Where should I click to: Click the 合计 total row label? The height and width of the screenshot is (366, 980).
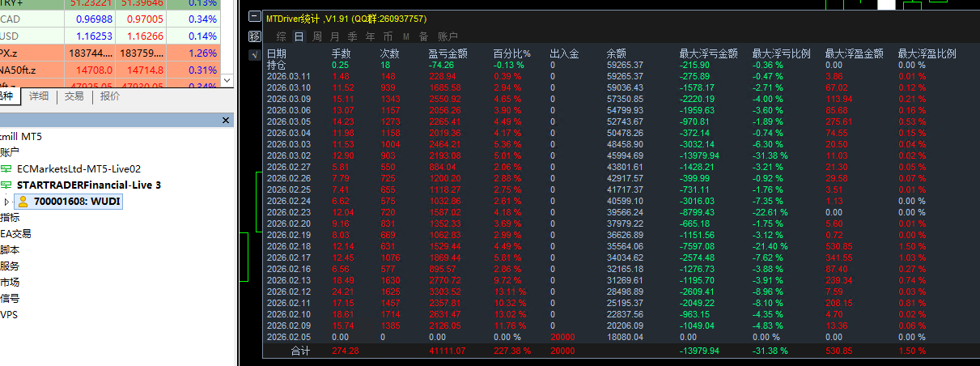pyautogui.click(x=300, y=351)
